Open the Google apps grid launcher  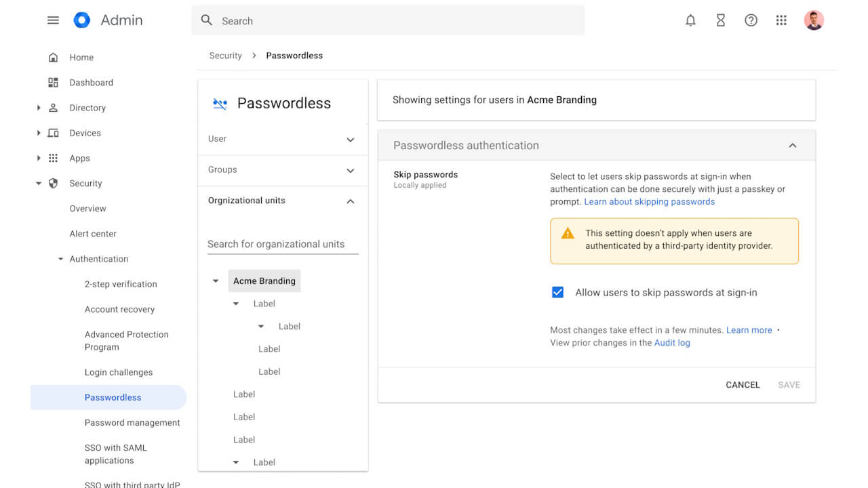point(781,20)
